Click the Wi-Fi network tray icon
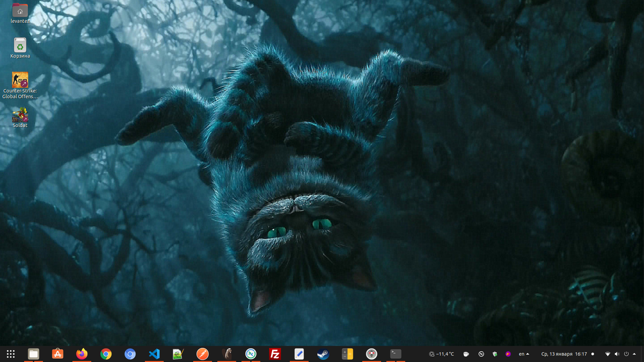Image resolution: width=644 pixels, height=362 pixels. pos(608,354)
